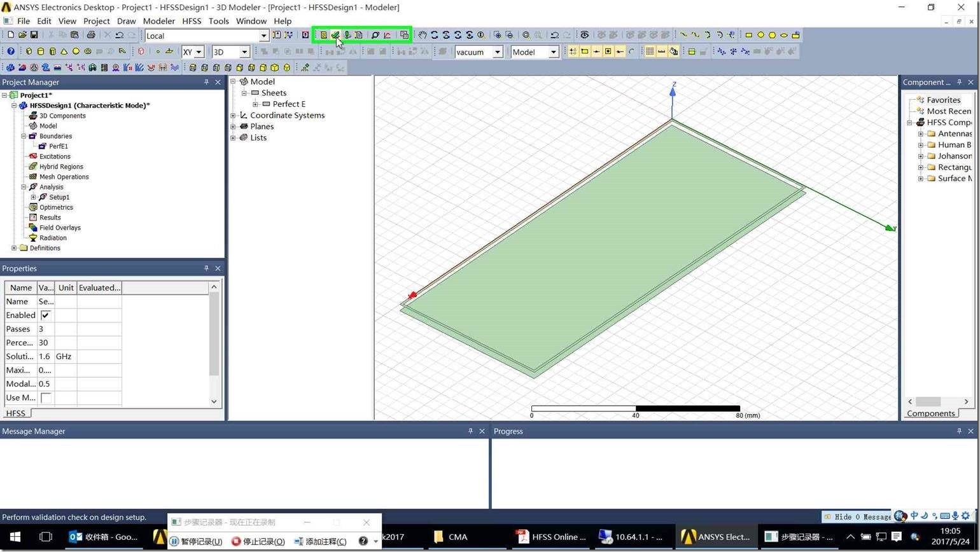Open CMA folder from taskbar

click(x=458, y=537)
